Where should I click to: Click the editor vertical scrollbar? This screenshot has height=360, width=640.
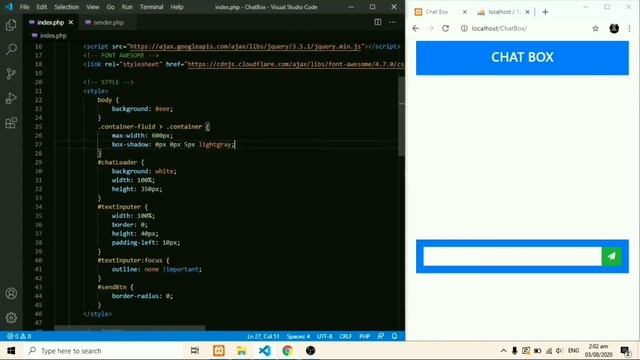401,116
